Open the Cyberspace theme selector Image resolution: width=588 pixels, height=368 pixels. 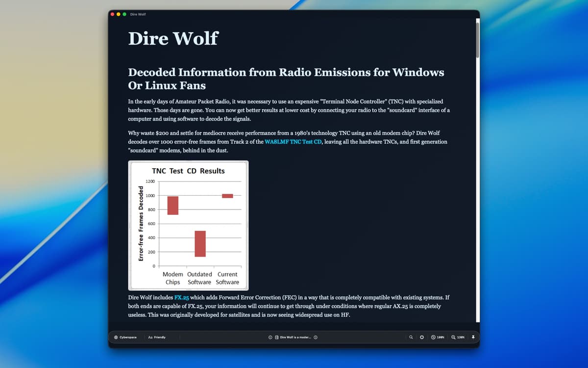tap(126, 338)
